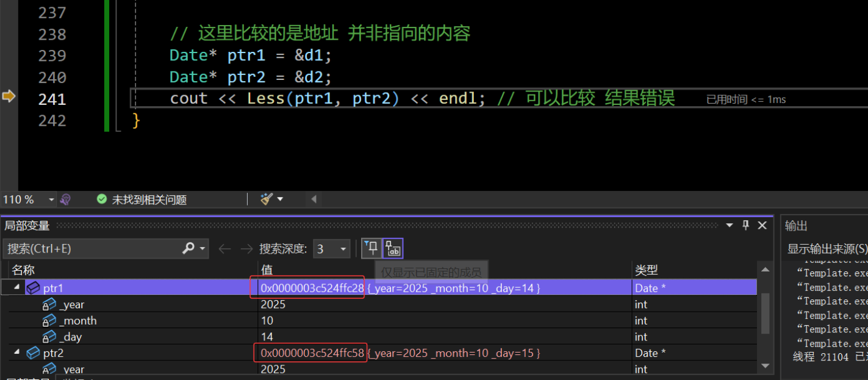Collapse the ptr2 tree node
The width and height of the screenshot is (868, 380).
coord(16,353)
